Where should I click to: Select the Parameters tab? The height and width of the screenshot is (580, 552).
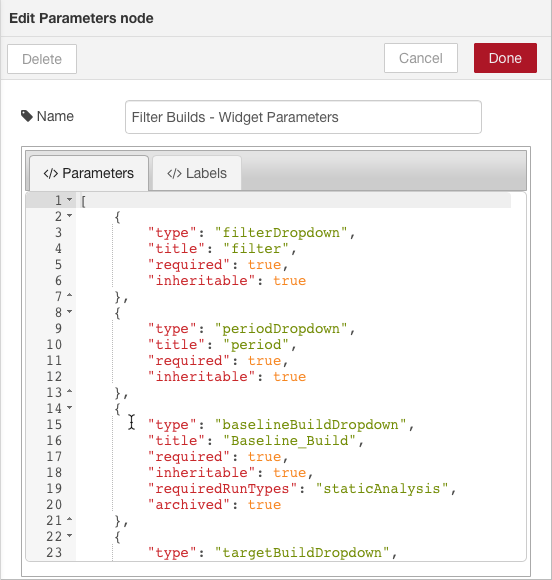(x=89, y=173)
